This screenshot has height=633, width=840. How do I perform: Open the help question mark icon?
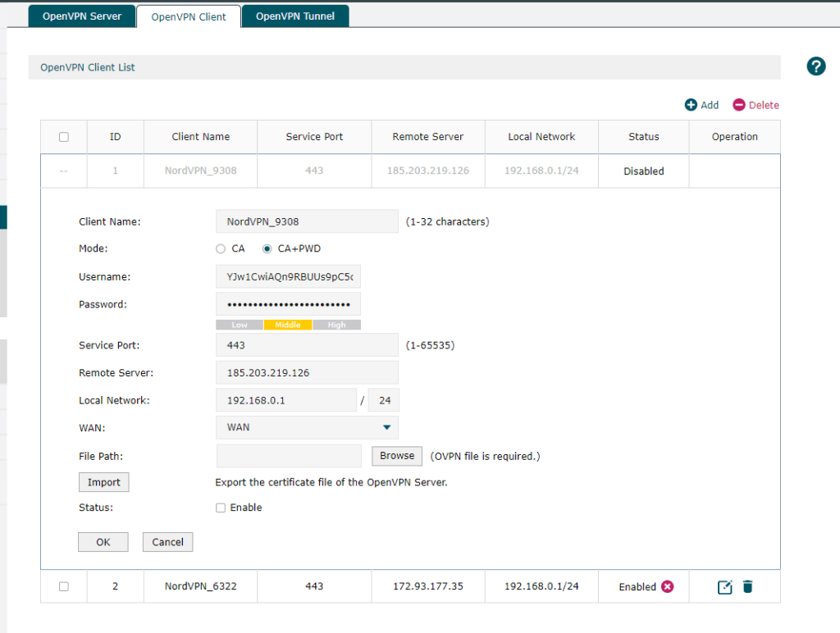(x=816, y=66)
